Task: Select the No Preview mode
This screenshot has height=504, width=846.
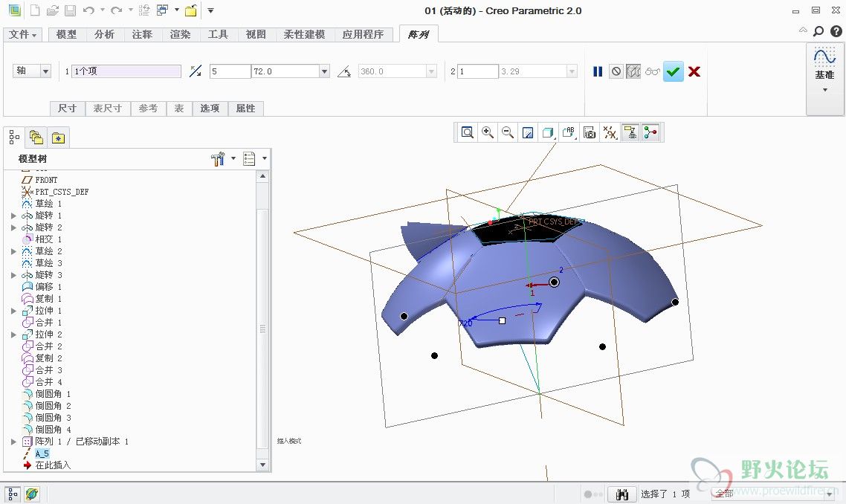Action: 616,71
